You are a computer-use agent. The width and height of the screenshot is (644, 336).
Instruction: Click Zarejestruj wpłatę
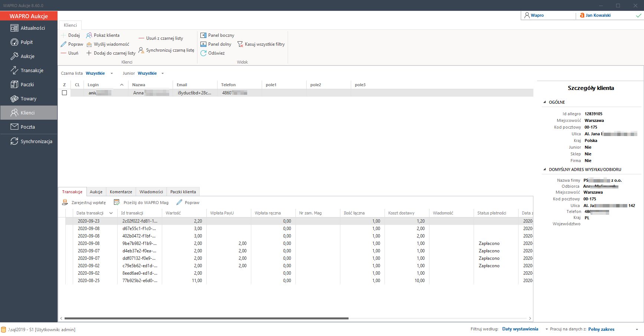[x=84, y=203]
